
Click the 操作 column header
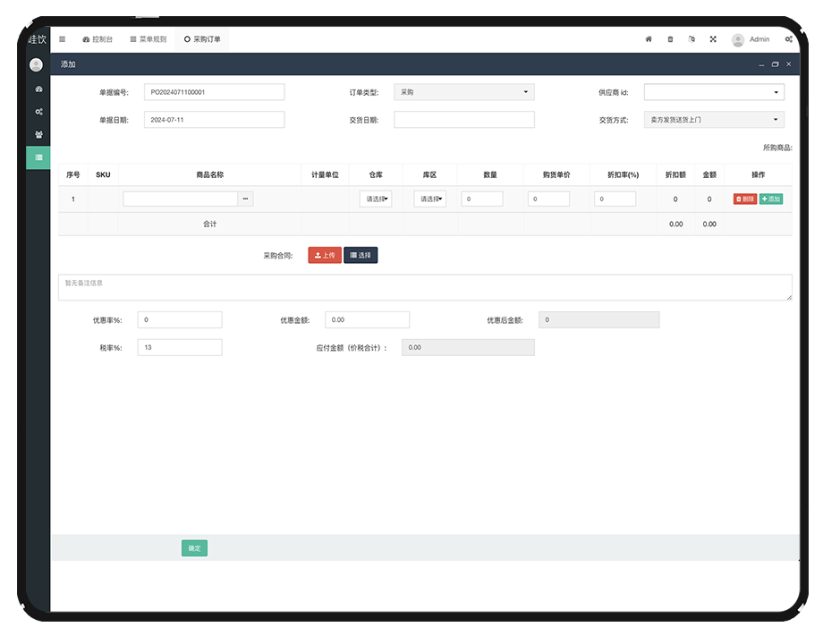coord(758,174)
